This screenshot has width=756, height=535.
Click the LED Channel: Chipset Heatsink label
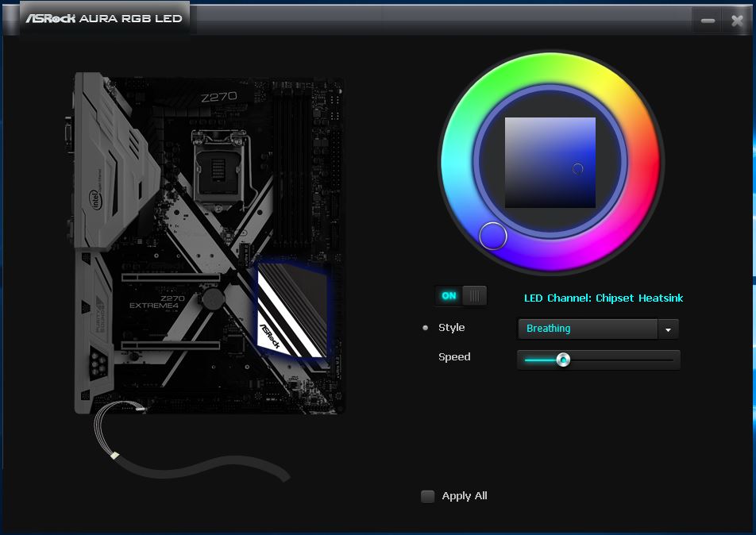604,298
